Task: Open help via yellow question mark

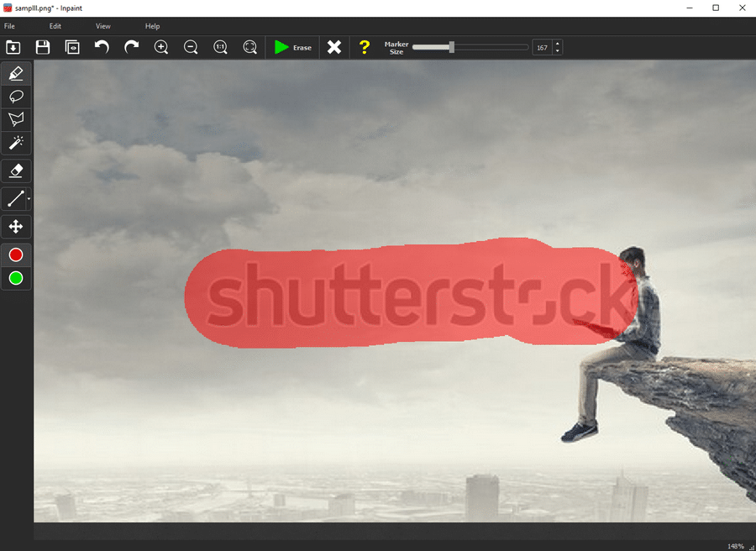Action: click(x=365, y=47)
